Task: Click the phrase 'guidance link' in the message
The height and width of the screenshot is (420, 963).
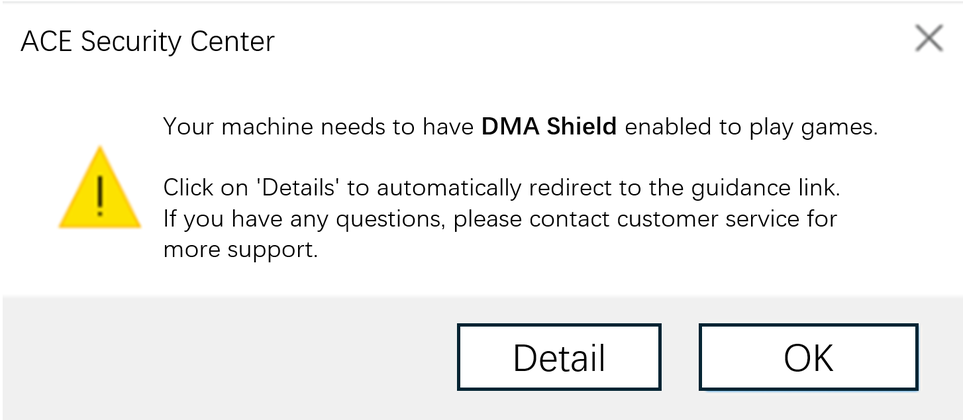Action: point(777,188)
